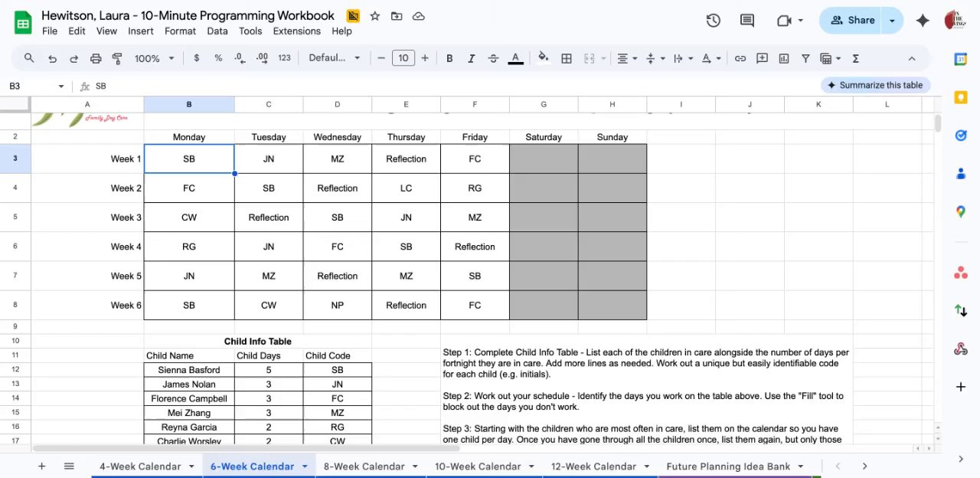Open the Insert menu
The width and height of the screenshot is (980, 478).
pyautogui.click(x=141, y=31)
